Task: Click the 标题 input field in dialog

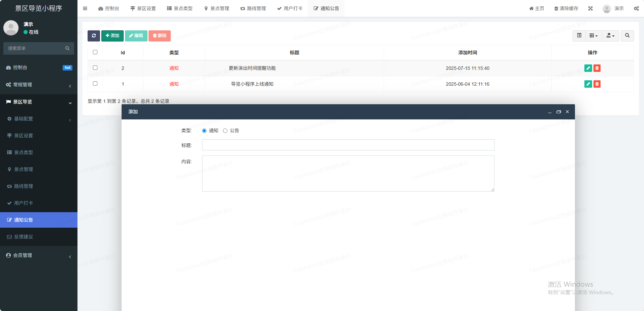Action: click(x=348, y=145)
